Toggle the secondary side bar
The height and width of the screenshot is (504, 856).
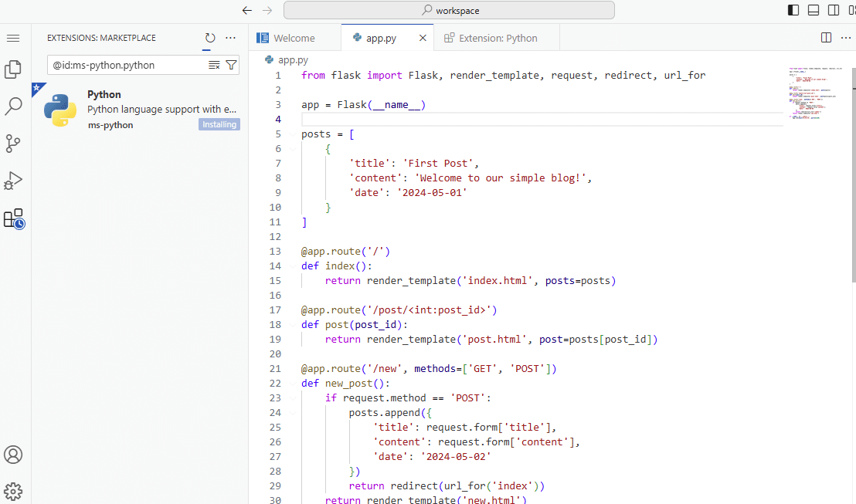(834, 10)
